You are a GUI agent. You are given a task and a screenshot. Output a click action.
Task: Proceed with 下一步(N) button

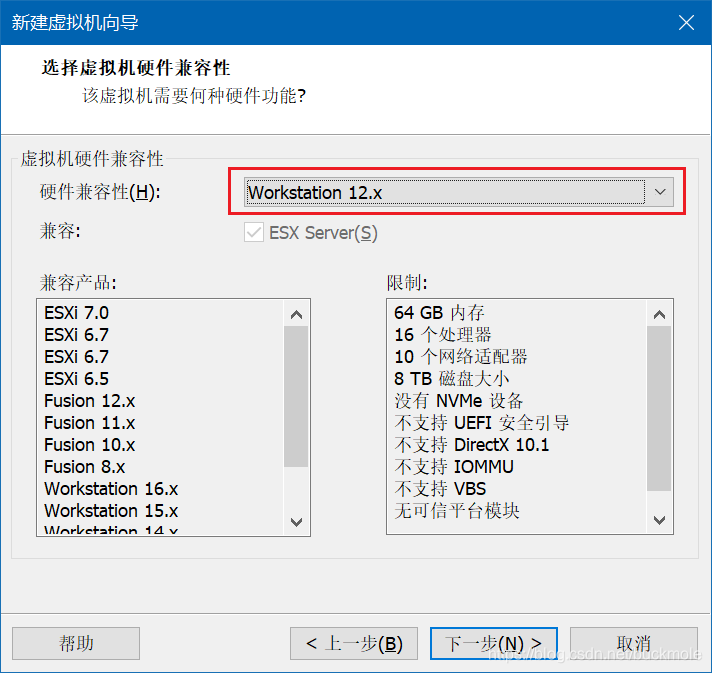click(x=494, y=643)
